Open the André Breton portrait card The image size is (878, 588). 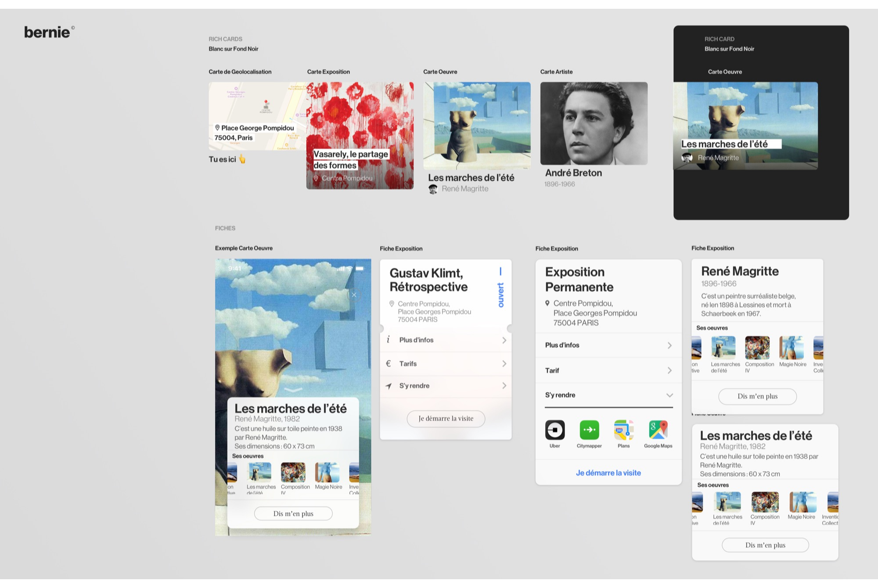tap(594, 123)
